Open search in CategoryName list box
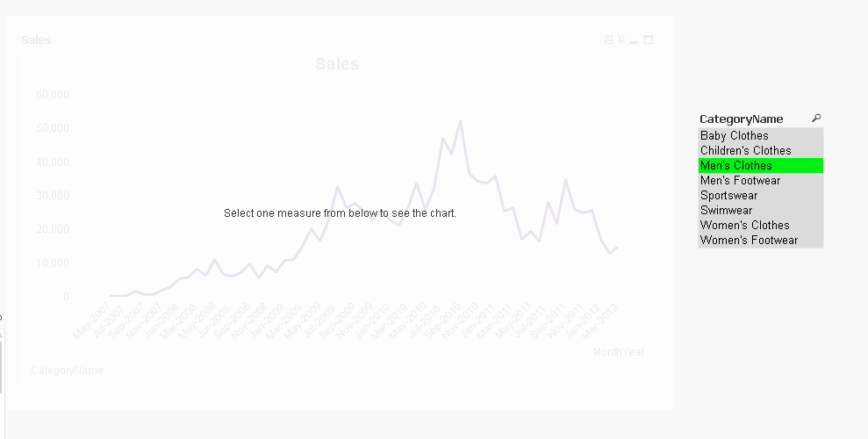 pos(816,119)
